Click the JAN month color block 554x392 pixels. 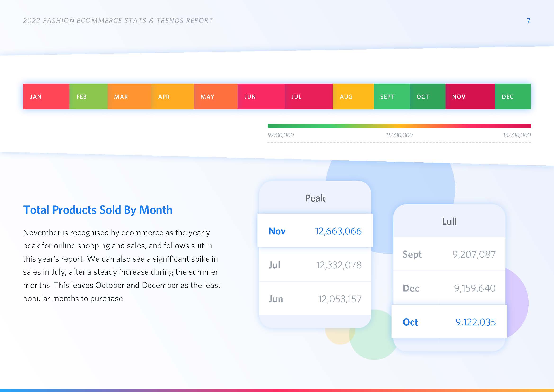click(46, 96)
